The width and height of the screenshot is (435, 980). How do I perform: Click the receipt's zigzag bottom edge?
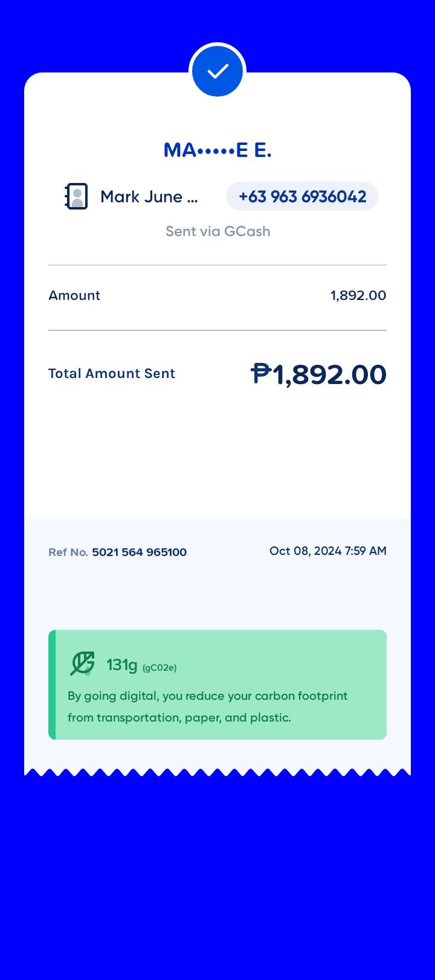pyautogui.click(x=217, y=772)
